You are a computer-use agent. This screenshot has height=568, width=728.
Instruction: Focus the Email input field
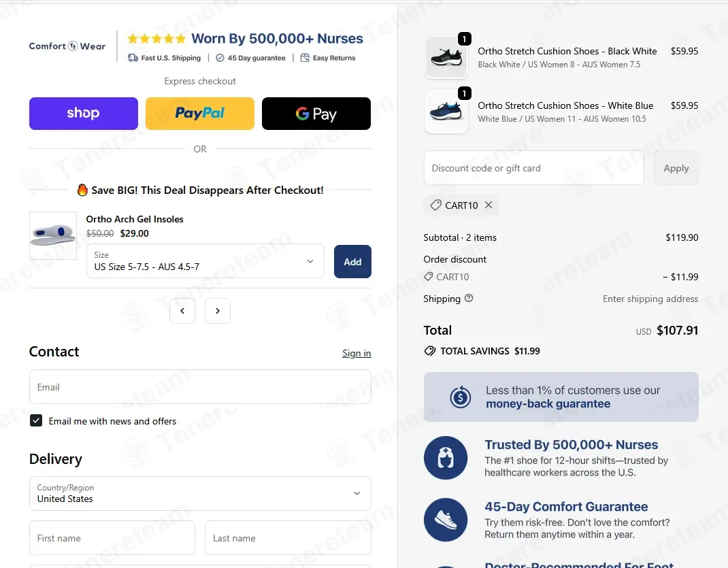point(200,386)
